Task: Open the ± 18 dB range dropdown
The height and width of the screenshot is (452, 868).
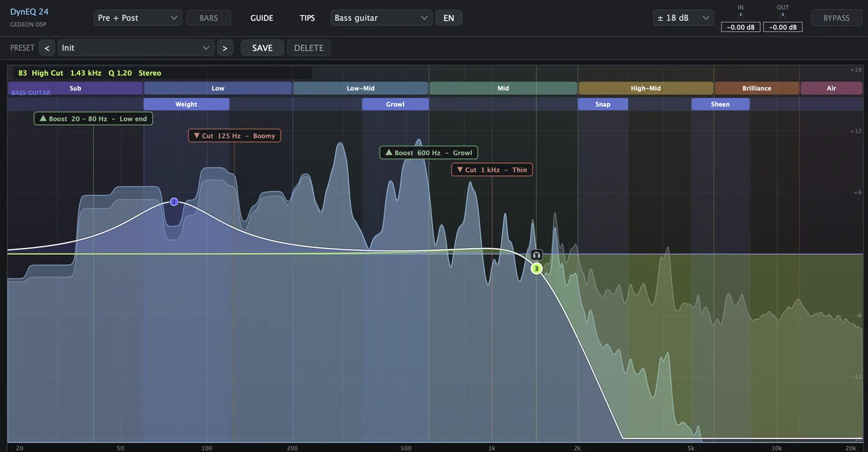Action: coord(683,18)
